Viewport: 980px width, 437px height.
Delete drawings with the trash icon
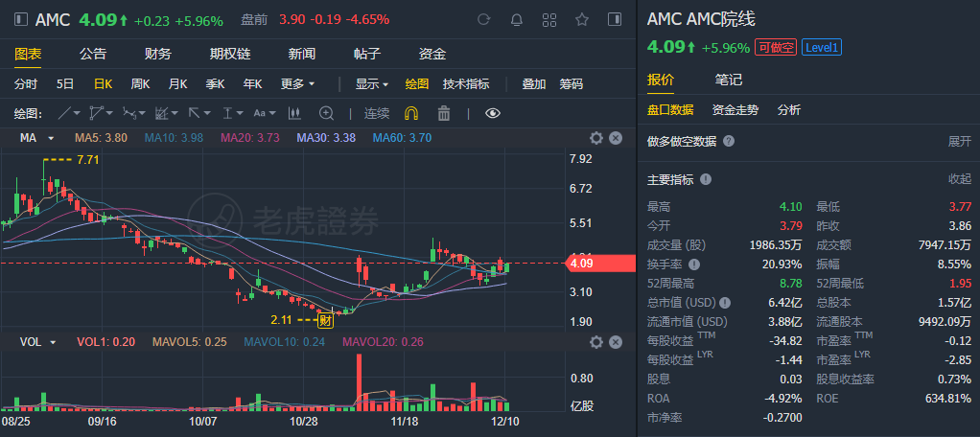click(443, 113)
